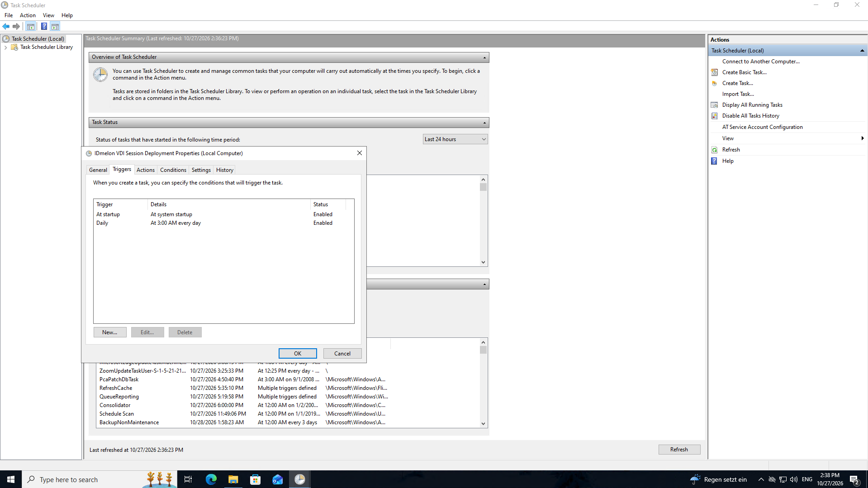
Task: Click the Create Basic Task icon in Actions
Action: pos(715,72)
